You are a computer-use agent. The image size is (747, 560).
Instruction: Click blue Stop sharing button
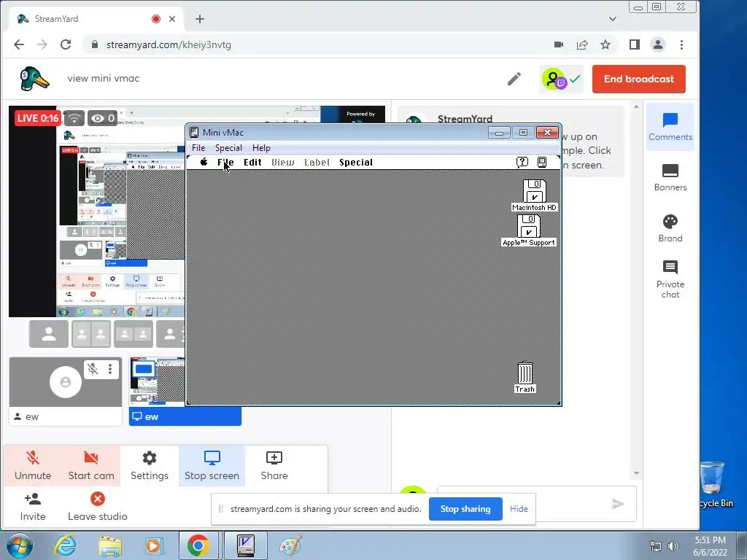point(465,508)
